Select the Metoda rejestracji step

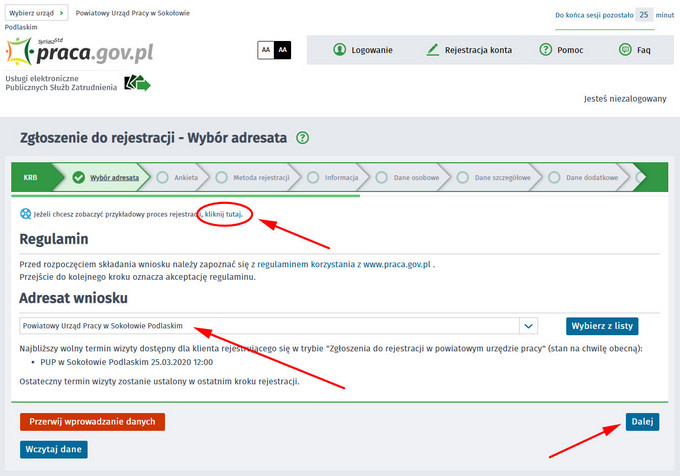pyautogui.click(x=253, y=177)
